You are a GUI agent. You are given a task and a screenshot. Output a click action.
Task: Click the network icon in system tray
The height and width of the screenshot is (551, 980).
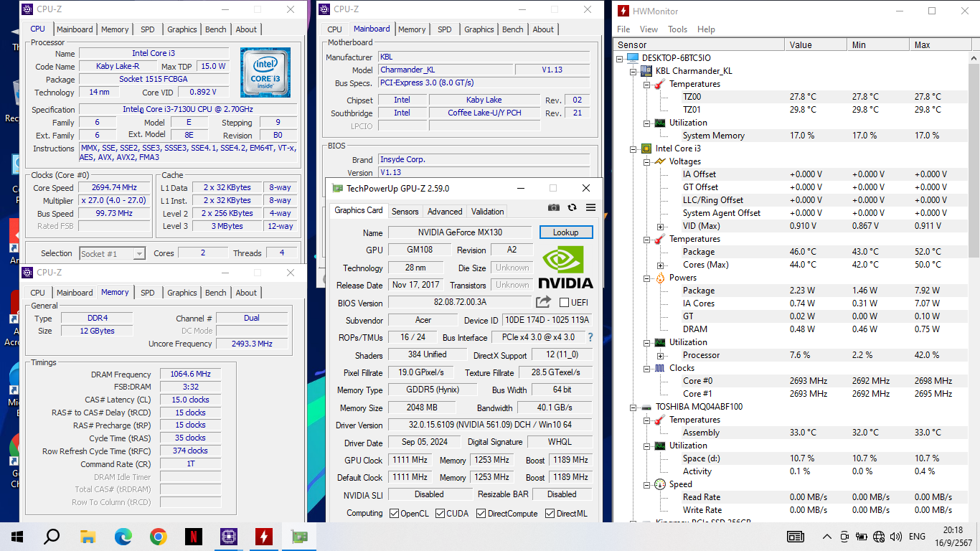pyautogui.click(x=878, y=537)
